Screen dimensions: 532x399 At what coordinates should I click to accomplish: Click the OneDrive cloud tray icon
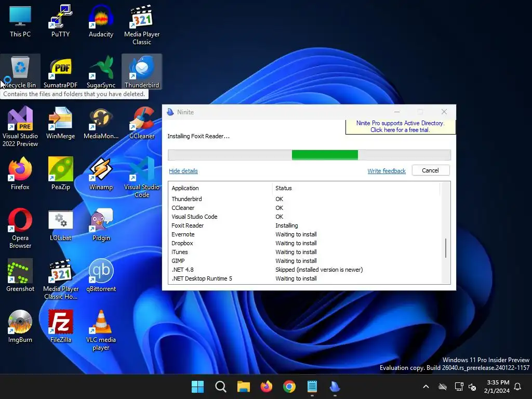tap(443, 387)
